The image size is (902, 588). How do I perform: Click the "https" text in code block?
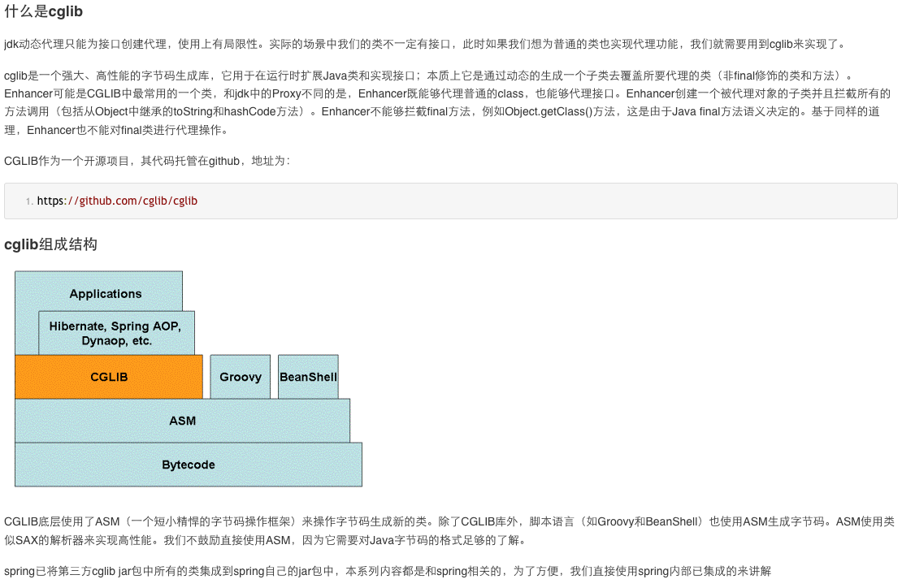pos(50,201)
